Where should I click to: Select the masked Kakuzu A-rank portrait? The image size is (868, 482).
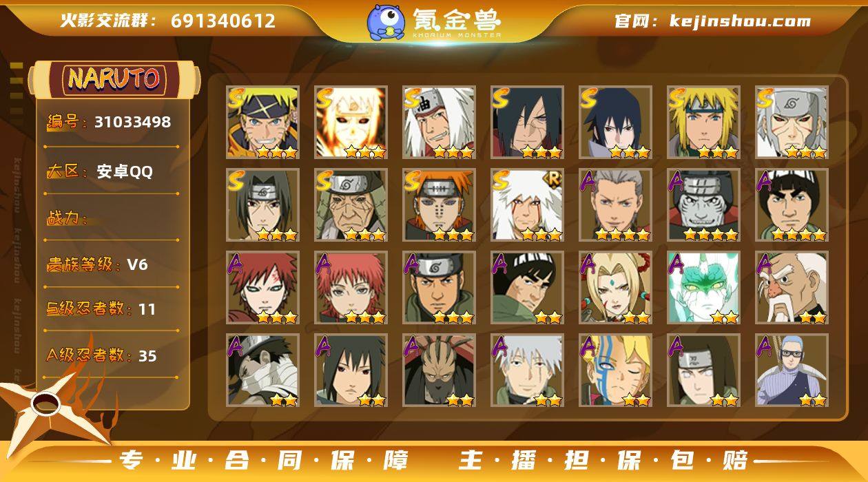pyautogui.click(x=439, y=370)
